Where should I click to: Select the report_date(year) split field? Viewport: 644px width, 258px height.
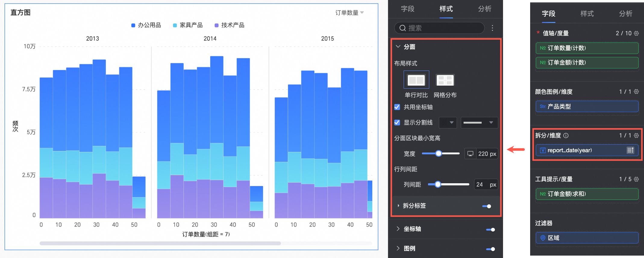587,150
